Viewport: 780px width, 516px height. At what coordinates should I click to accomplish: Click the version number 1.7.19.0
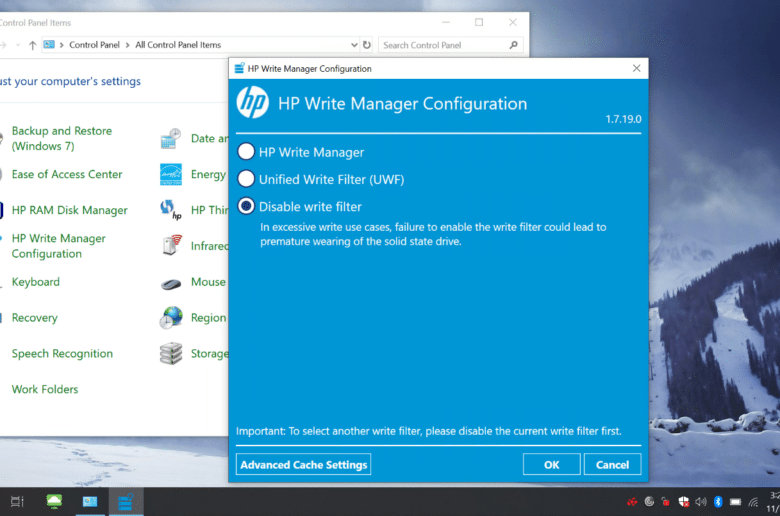click(x=623, y=119)
